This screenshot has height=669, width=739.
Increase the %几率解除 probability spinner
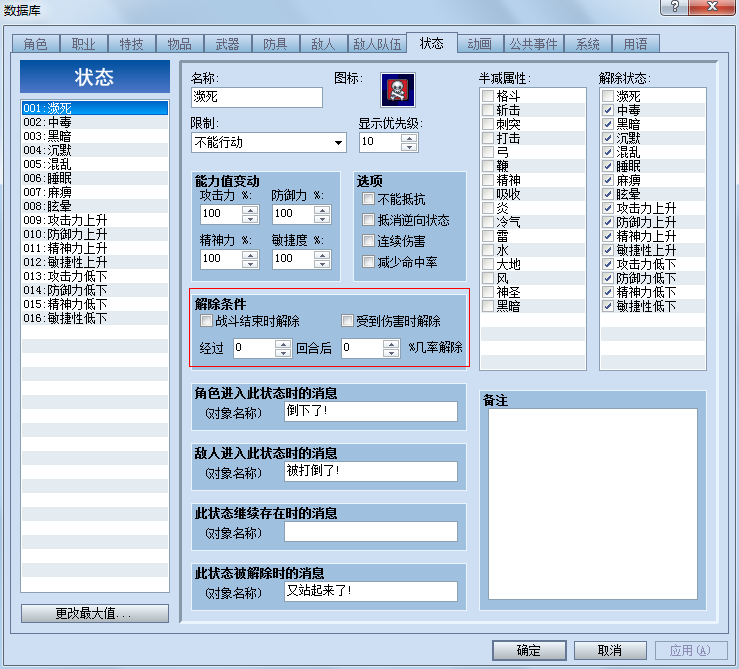point(391,344)
